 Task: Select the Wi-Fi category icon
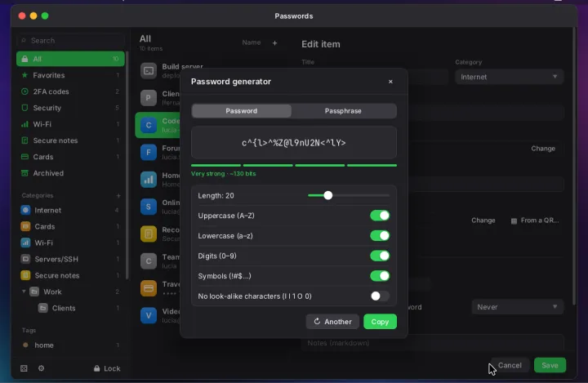25,243
